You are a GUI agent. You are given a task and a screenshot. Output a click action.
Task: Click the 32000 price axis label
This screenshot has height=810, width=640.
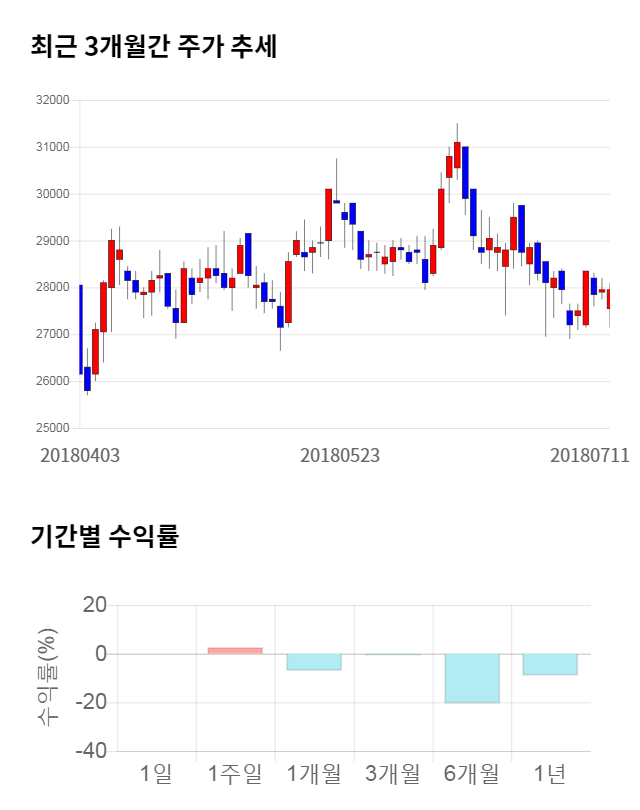pyautogui.click(x=52, y=100)
